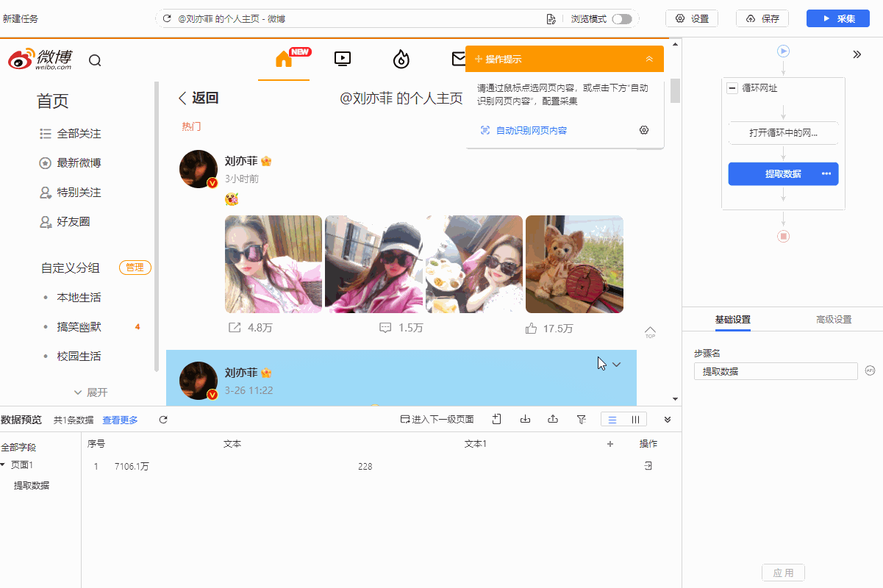Open the Weibo messages envelope icon
Image resolution: width=883 pixels, height=588 pixels.
(459, 59)
